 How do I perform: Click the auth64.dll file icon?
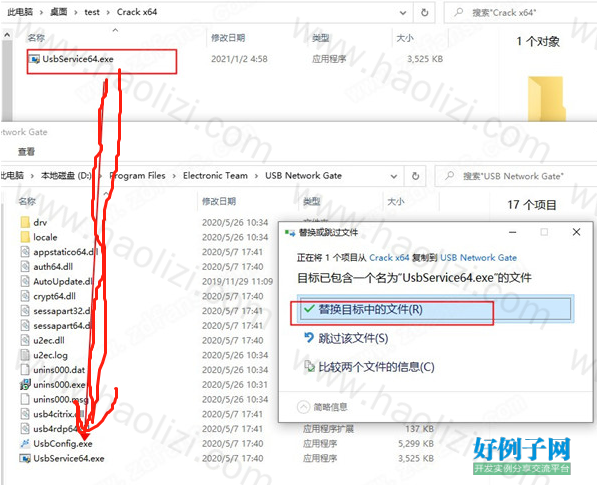(x=25, y=266)
